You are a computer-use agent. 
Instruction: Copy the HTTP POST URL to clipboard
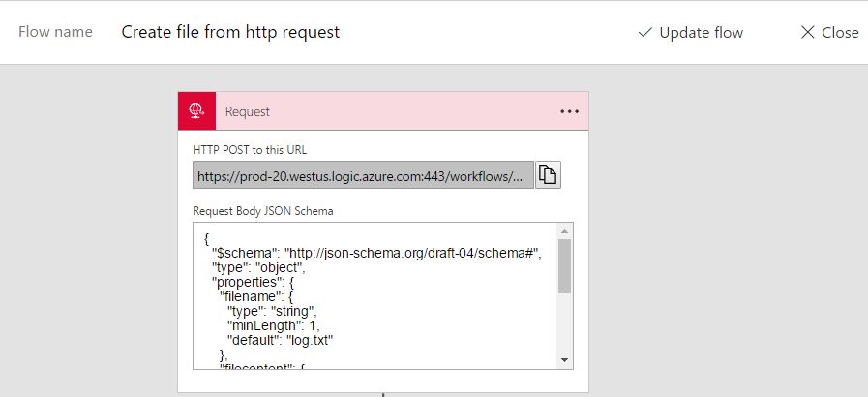pos(549,175)
